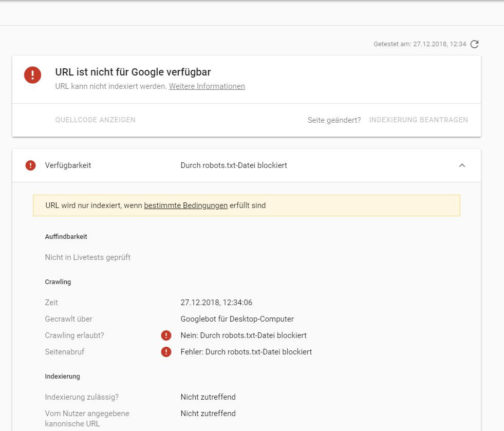Click INDEXIERUNG BEANTRAGEN button
504x431 pixels.
coord(419,120)
